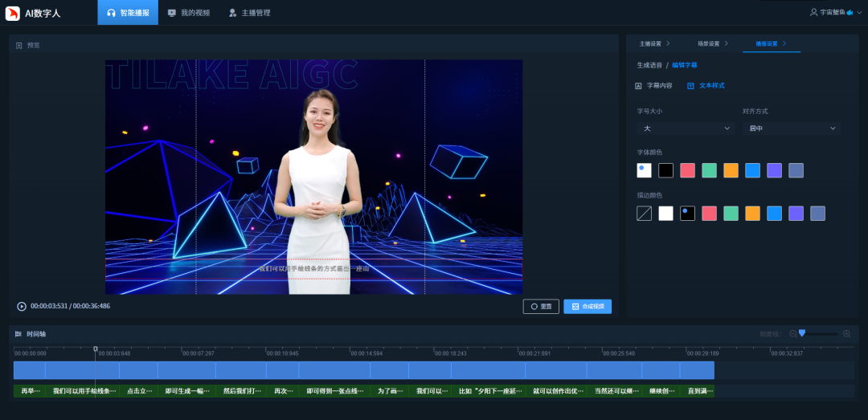The image size is (868, 420).
Task: Select subtitle clip 直到满…
Action: tap(698, 391)
